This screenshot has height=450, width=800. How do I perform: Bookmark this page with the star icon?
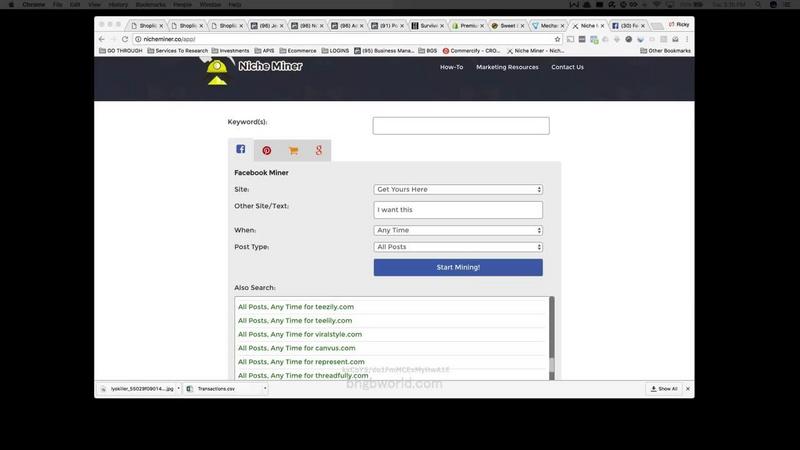click(x=557, y=39)
